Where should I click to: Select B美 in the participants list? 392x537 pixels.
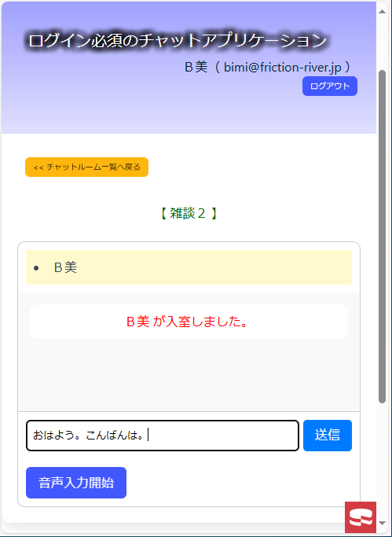(x=65, y=267)
